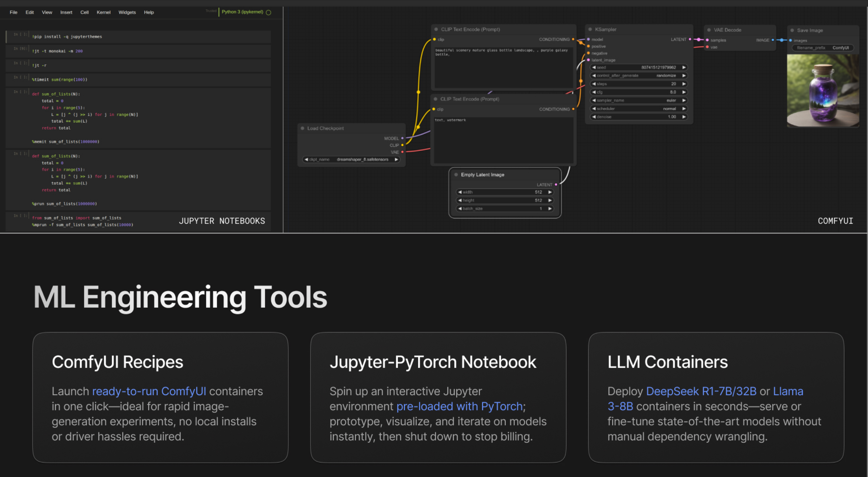The width and height of the screenshot is (868, 477).
Task: Open the ready-to-run ComfyUI link
Action: point(149,391)
